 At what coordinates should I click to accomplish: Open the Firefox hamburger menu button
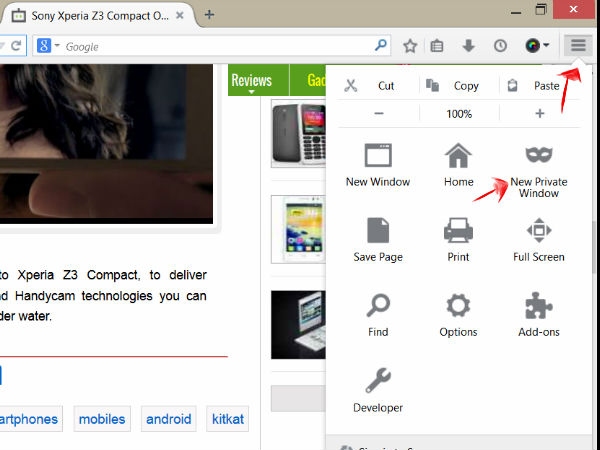click(578, 46)
